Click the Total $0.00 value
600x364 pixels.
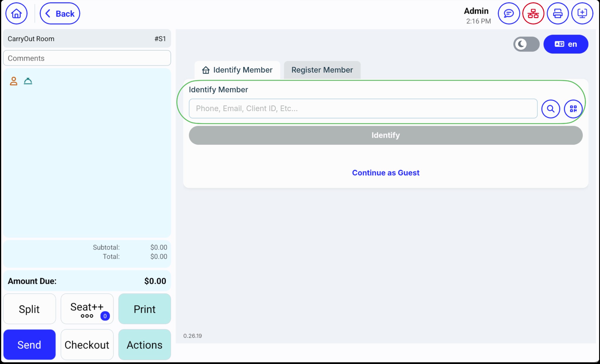tap(159, 257)
